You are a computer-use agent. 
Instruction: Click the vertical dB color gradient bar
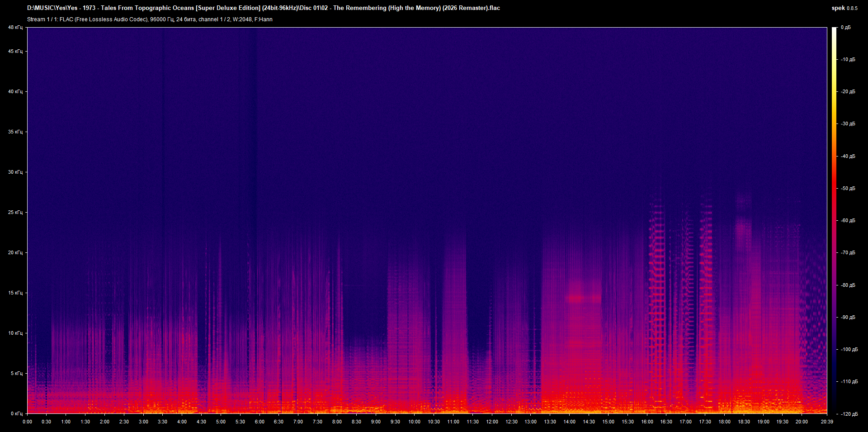pos(835,220)
